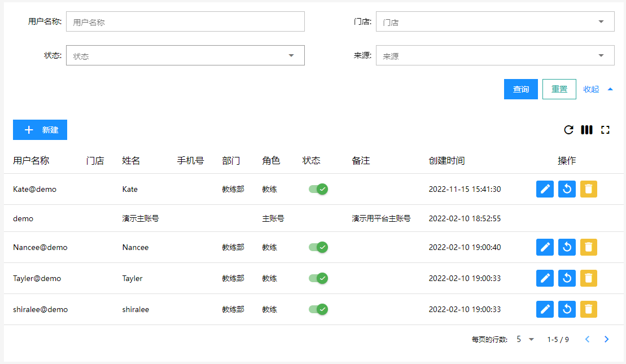Open the column settings icon

(x=586, y=130)
